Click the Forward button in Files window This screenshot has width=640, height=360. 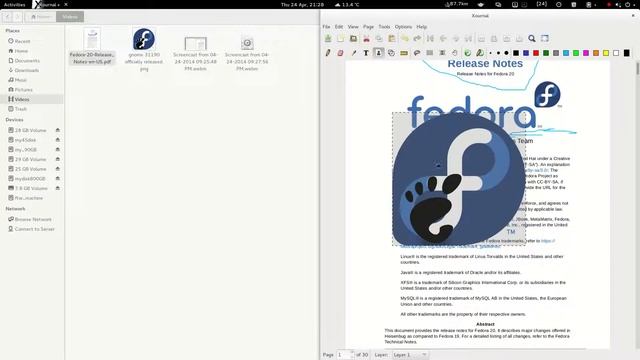click(18, 17)
